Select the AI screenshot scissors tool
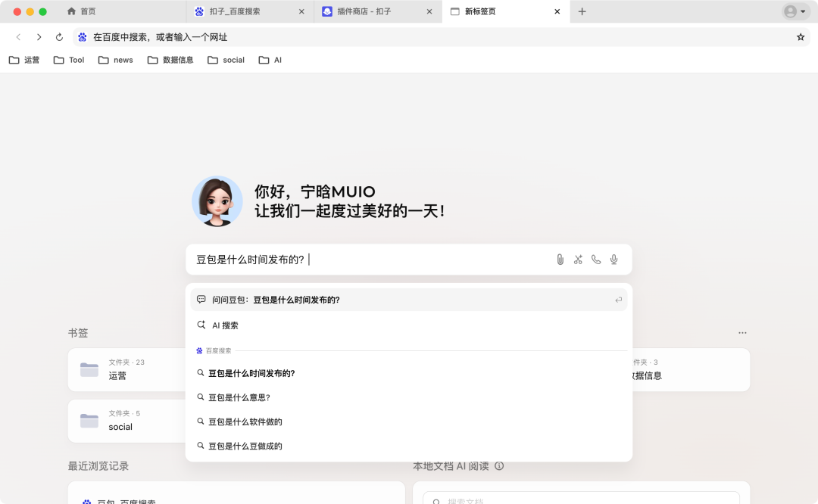Screen dimensions: 818x504 pyautogui.click(x=578, y=260)
